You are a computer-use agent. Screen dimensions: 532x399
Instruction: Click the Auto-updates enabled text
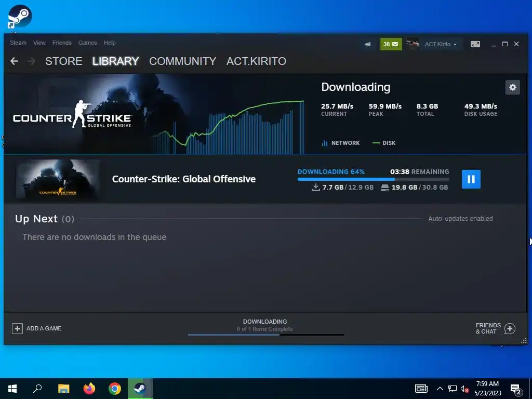click(460, 219)
